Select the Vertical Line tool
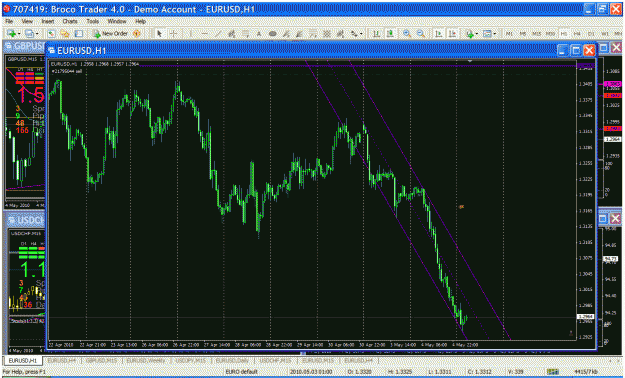 click(191, 34)
